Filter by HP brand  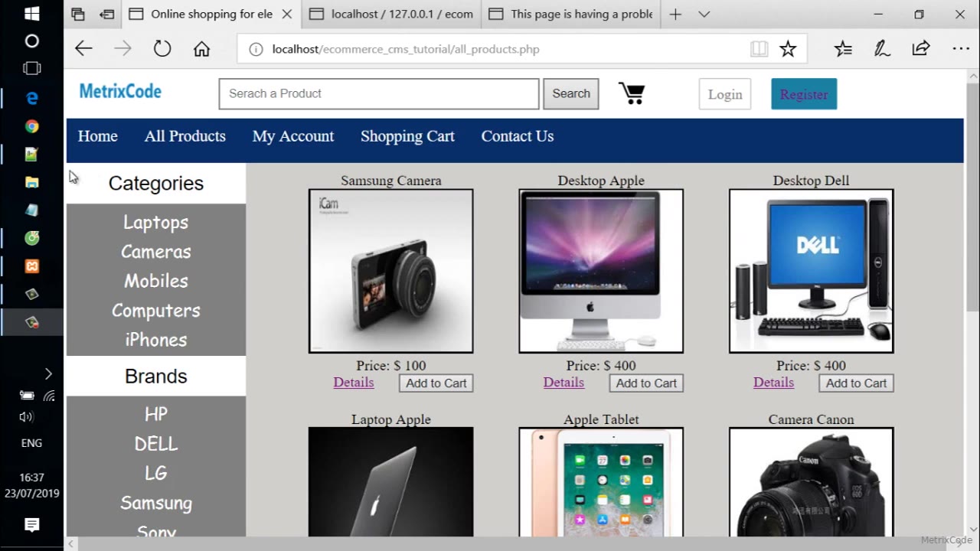coord(156,414)
